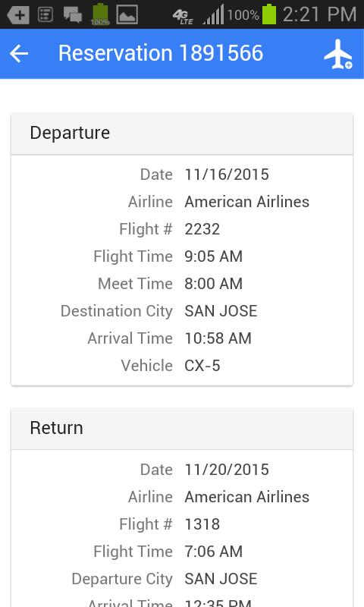Tap the Arrival Time 10:58 AM value
This screenshot has height=607, width=364.
point(218,338)
